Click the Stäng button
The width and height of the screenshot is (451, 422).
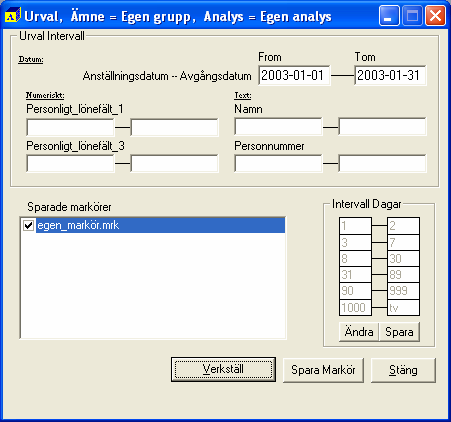403,370
